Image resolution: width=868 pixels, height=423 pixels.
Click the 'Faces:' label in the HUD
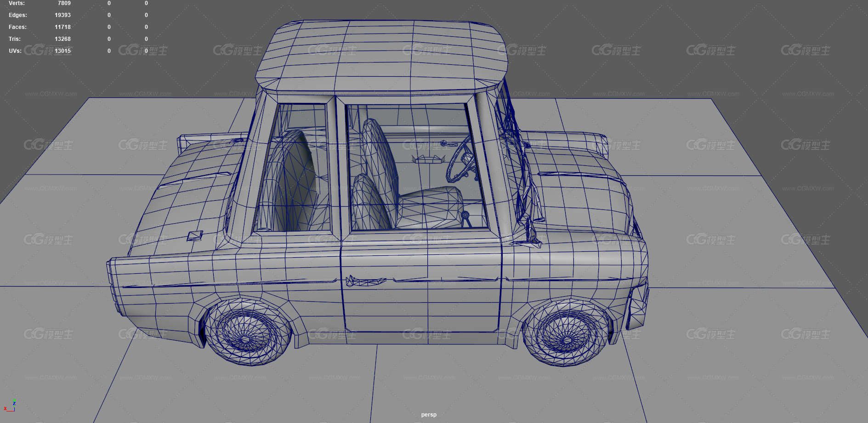point(17,27)
